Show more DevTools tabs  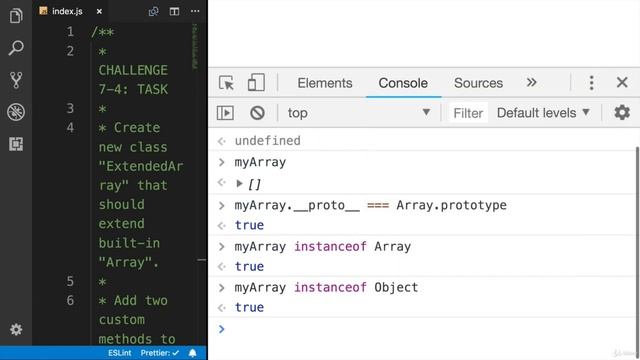[x=531, y=82]
